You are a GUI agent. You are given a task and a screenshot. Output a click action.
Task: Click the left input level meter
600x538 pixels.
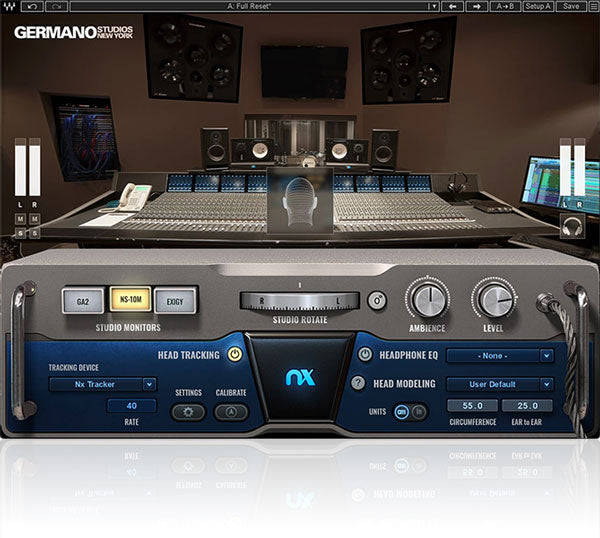pyautogui.click(x=20, y=167)
